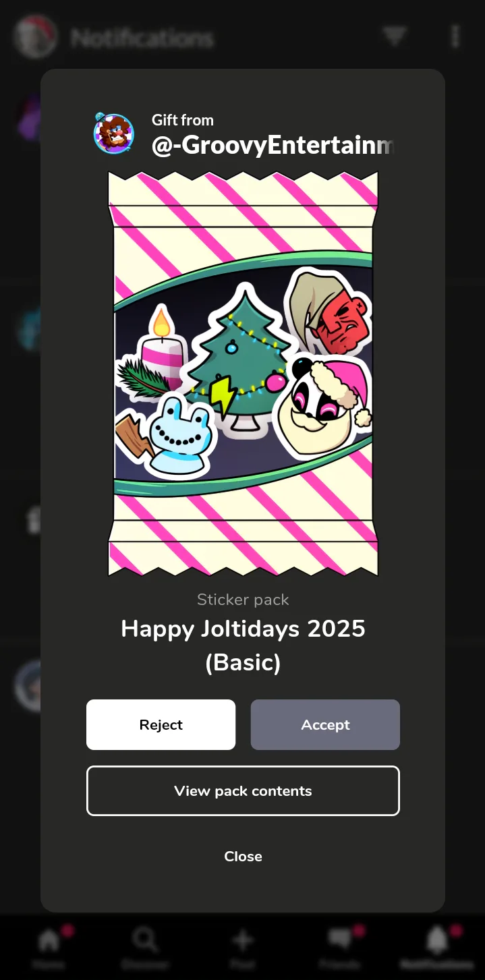Tap the plus Post icon
This screenshot has height=980, width=485.
point(242,946)
